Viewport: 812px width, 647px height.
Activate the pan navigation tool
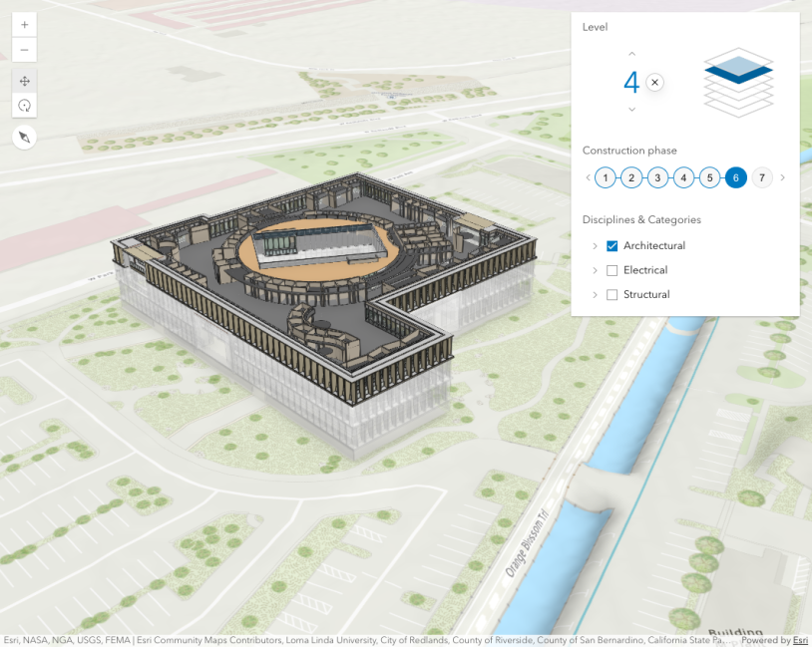pyautogui.click(x=24, y=81)
